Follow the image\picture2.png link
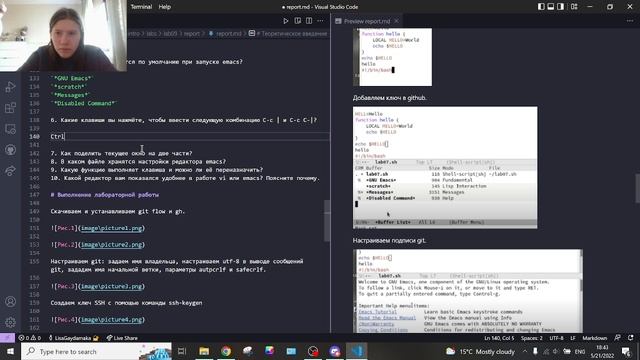The image size is (640, 360). 111,244
